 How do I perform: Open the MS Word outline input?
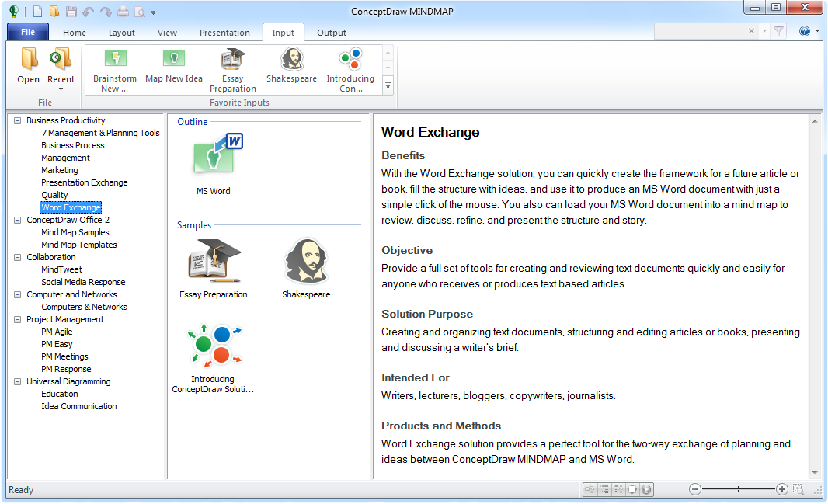[214, 164]
